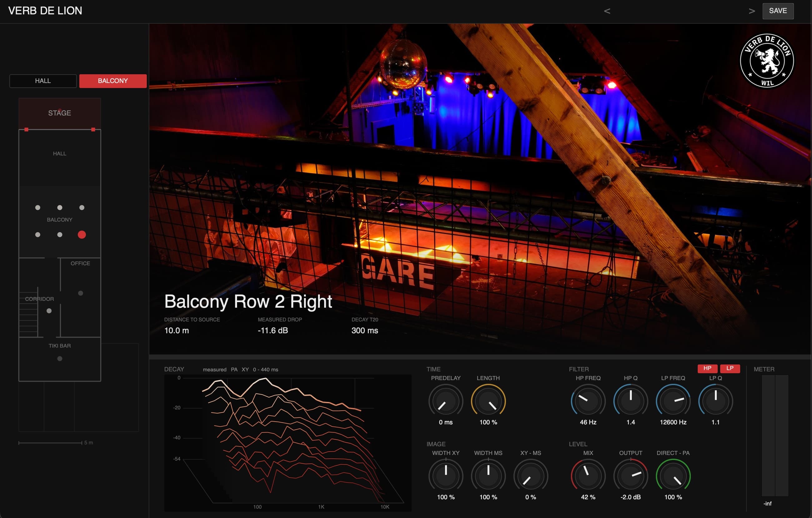
Task: Select the Office position dot
Action: coord(81,293)
